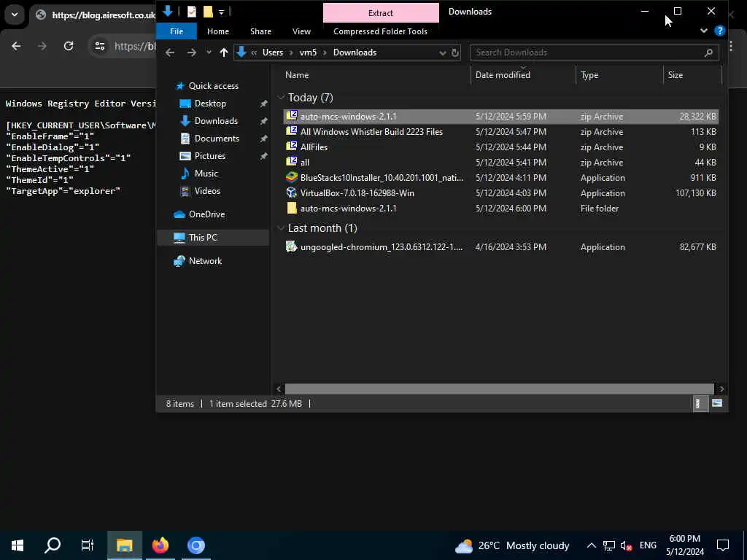747x560 pixels.
Task: Select the Compressed Folder Tools tab
Action: (x=380, y=31)
